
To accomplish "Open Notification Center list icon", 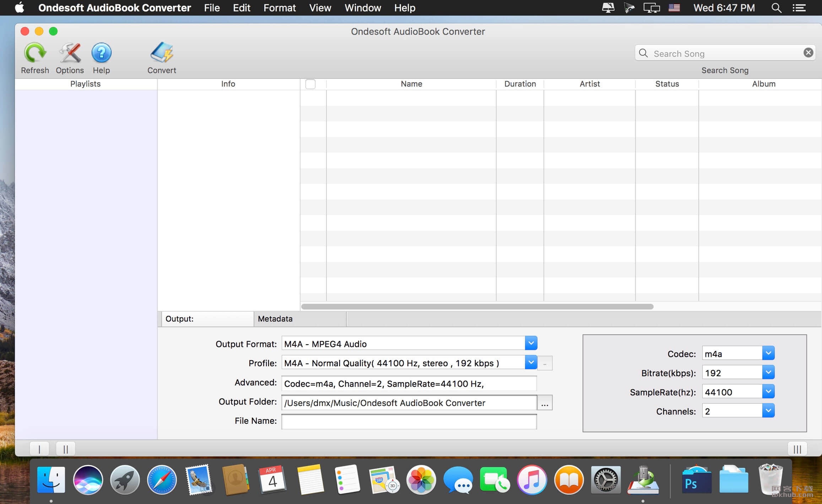I will [799, 8].
